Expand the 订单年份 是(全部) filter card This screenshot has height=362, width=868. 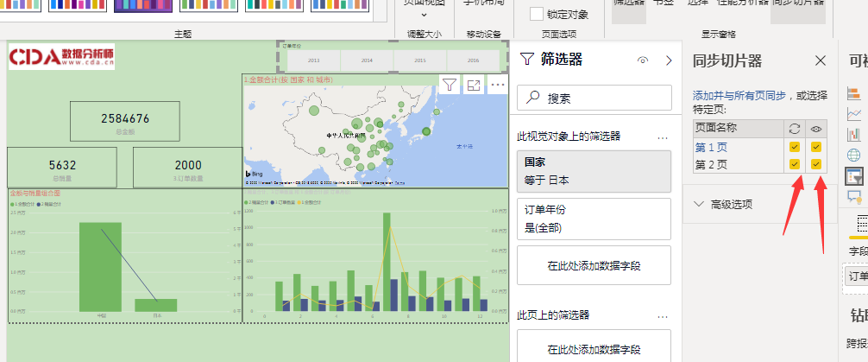[594, 219]
